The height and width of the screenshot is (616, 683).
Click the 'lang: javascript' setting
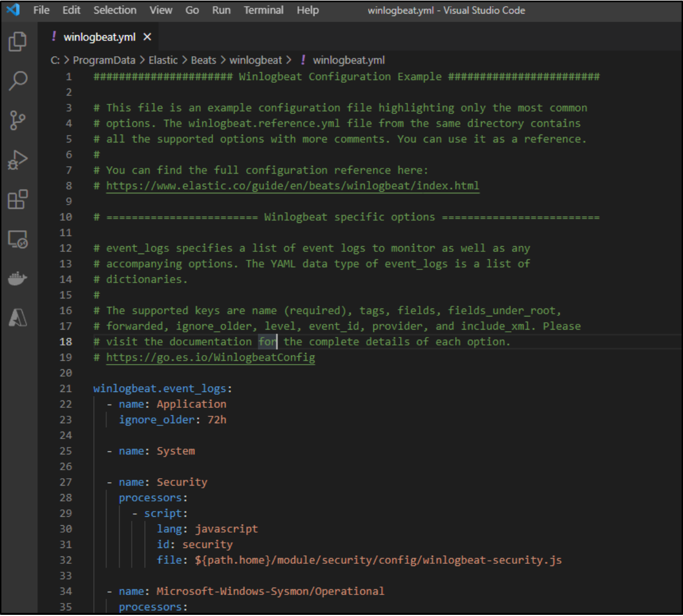pyautogui.click(x=208, y=529)
